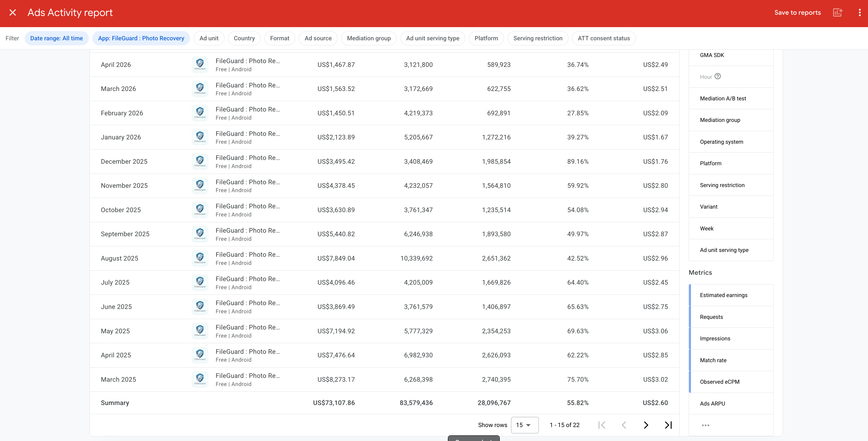Toggle Requests metric
Screen dimensions: 868x441
(731, 317)
